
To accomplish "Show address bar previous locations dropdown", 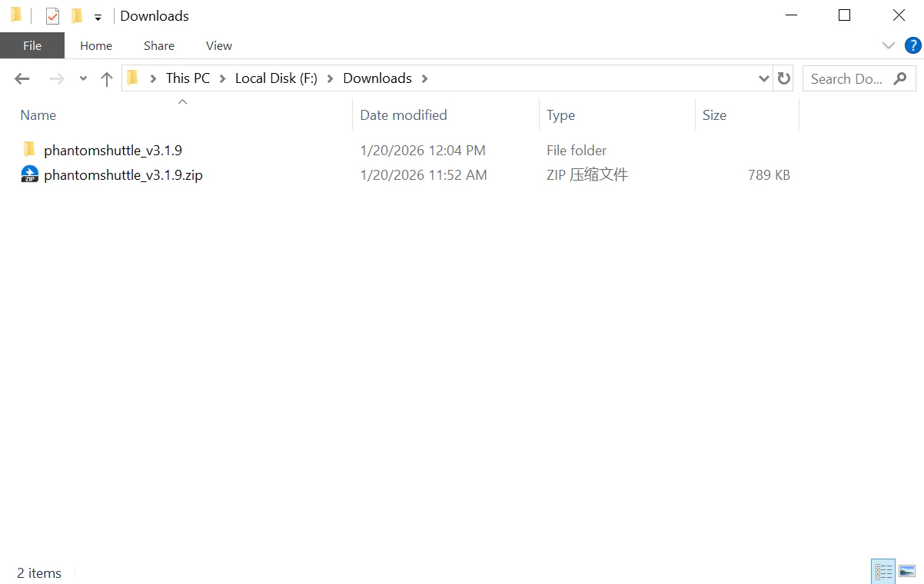I will click(763, 78).
